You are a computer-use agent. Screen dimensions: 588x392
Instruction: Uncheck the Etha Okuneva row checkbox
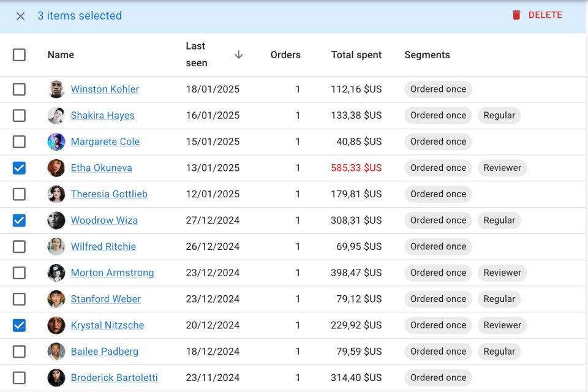pyautogui.click(x=20, y=168)
